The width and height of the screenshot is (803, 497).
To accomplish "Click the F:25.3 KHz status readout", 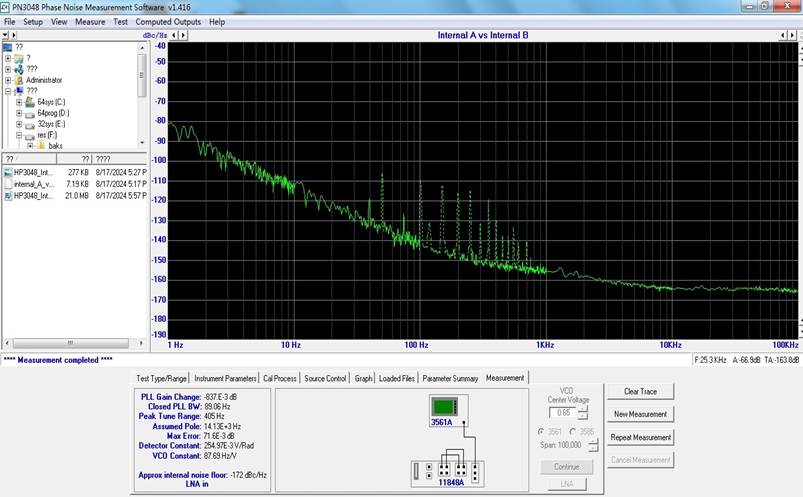I will click(x=710, y=360).
